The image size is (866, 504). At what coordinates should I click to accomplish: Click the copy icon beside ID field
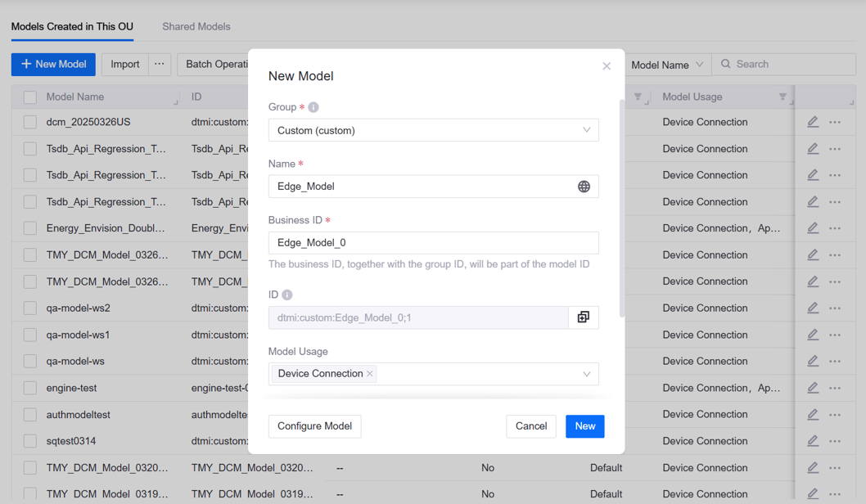coord(583,317)
